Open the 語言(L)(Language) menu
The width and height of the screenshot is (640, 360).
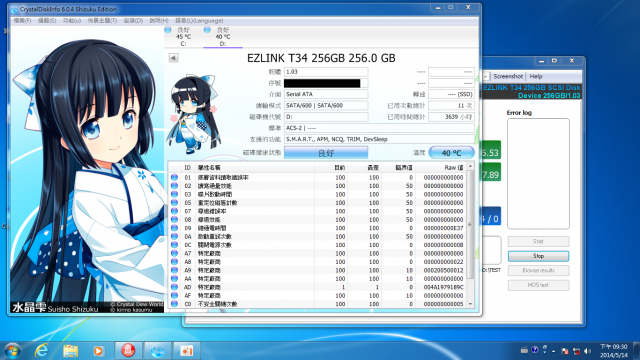point(199,20)
